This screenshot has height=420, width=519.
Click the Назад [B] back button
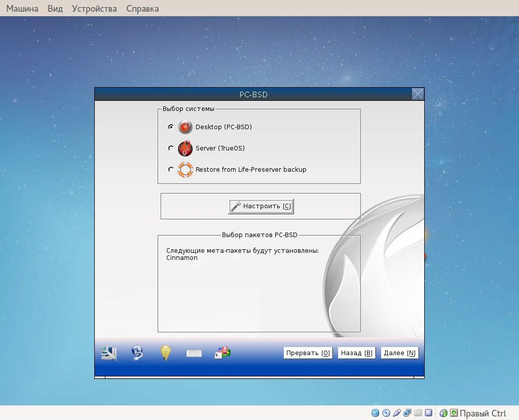click(x=356, y=353)
